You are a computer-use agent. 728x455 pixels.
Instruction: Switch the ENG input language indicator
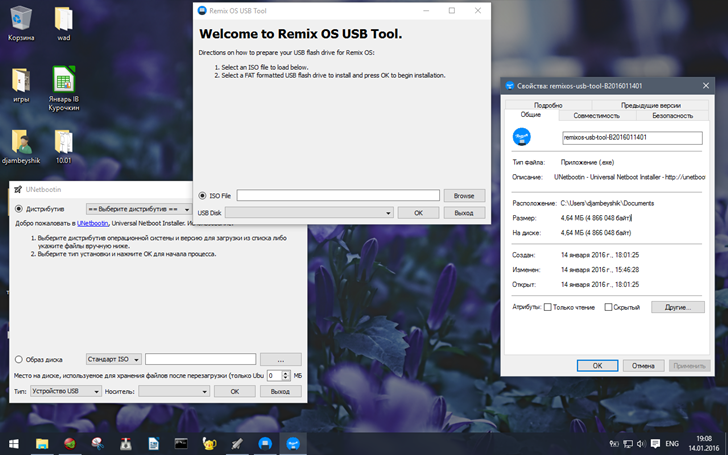point(672,444)
